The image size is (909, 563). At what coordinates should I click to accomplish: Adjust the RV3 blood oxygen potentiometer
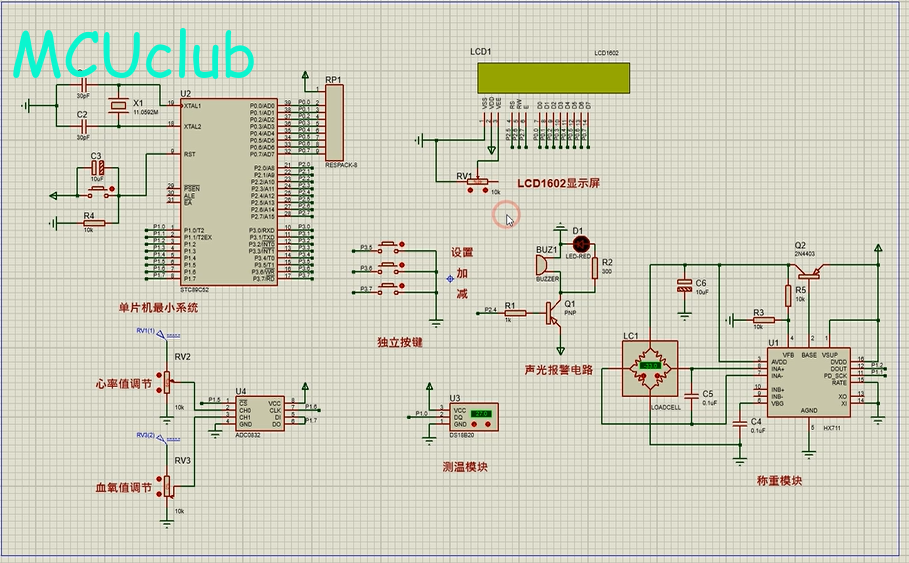coord(167,486)
